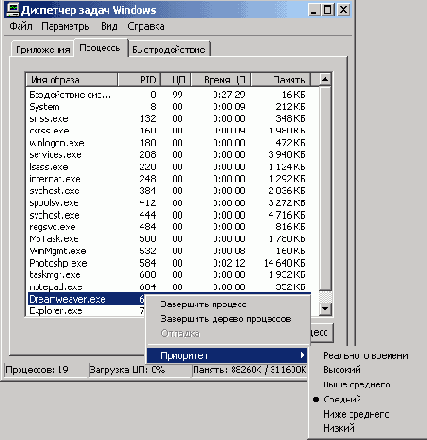Sort by Время ЦП column header

coord(221,80)
